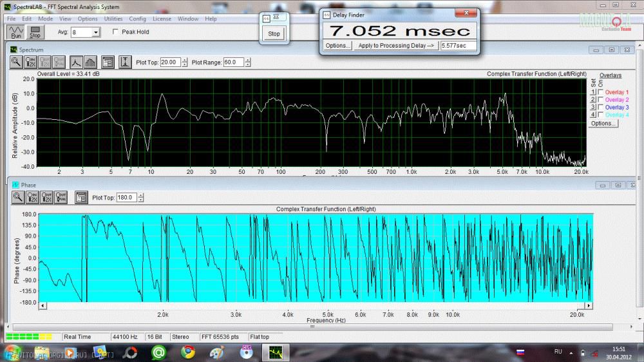Click the Spectrum Plot Range input field
Viewport: 644px width, 362px height.
coord(234,62)
